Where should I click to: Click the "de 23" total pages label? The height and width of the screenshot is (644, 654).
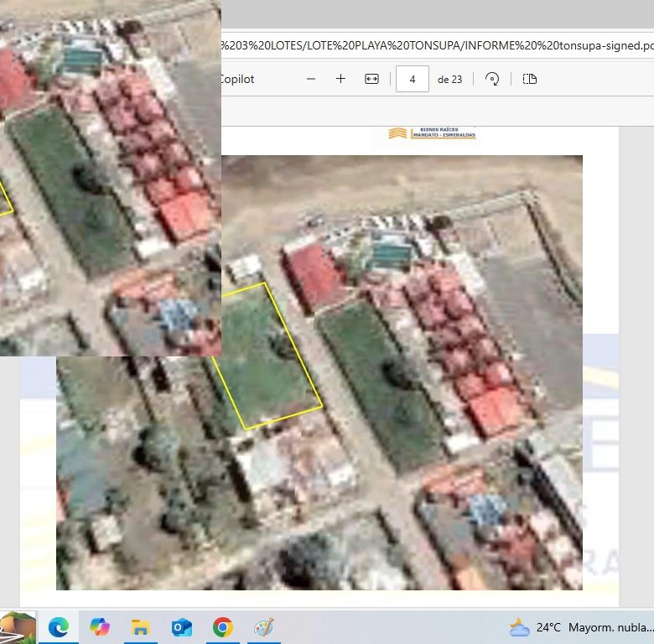point(449,80)
